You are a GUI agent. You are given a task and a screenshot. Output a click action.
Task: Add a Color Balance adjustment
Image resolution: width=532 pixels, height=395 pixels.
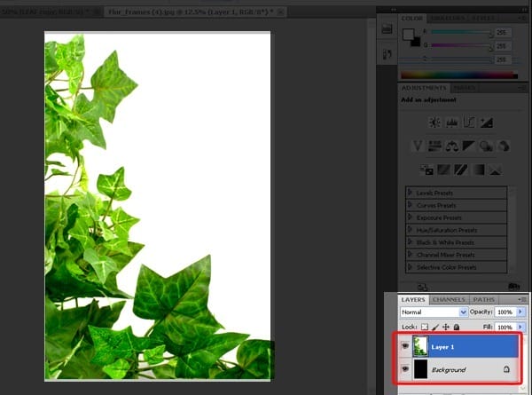point(452,146)
